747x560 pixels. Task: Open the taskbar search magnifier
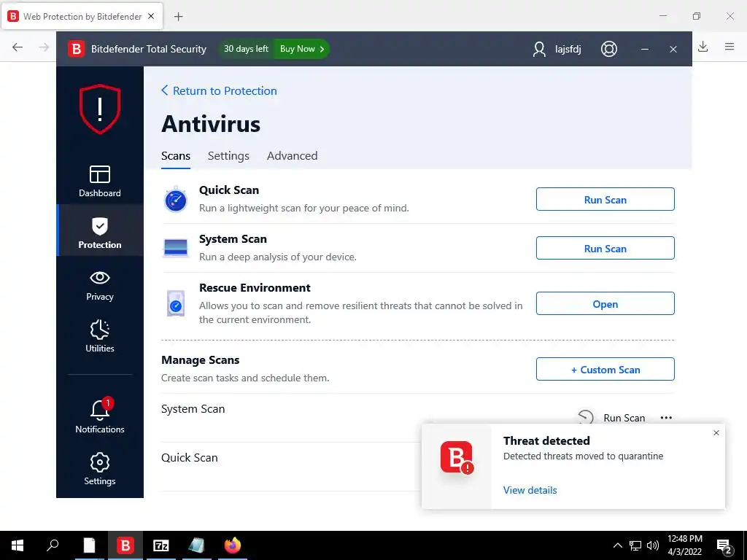point(53,545)
